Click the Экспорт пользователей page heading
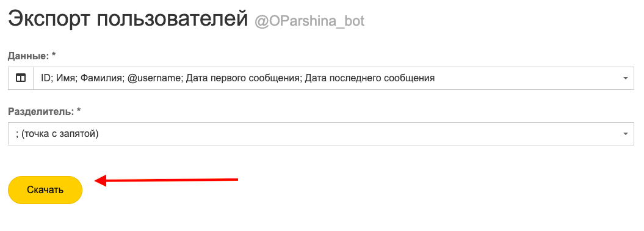 (x=128, y=20)
